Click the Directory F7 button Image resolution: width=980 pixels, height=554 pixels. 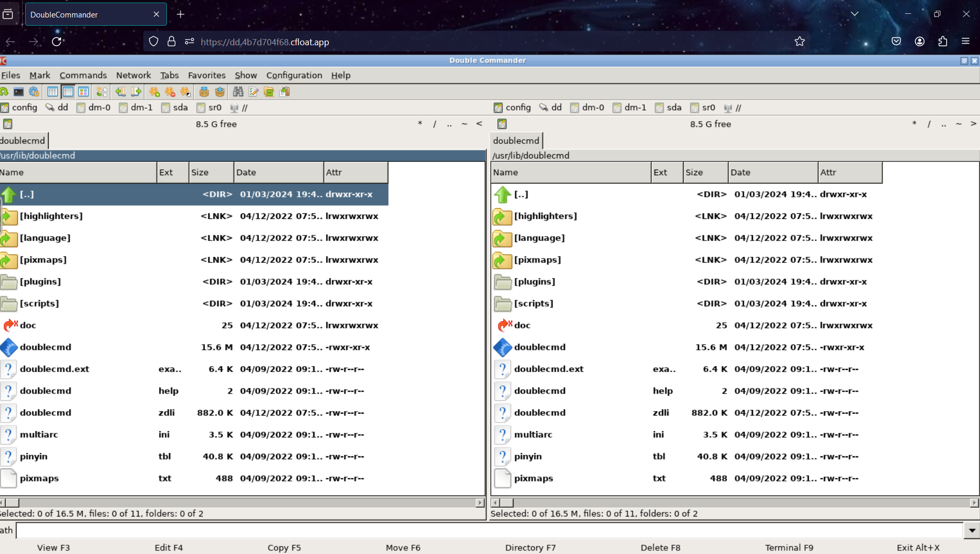pos(531,547)
